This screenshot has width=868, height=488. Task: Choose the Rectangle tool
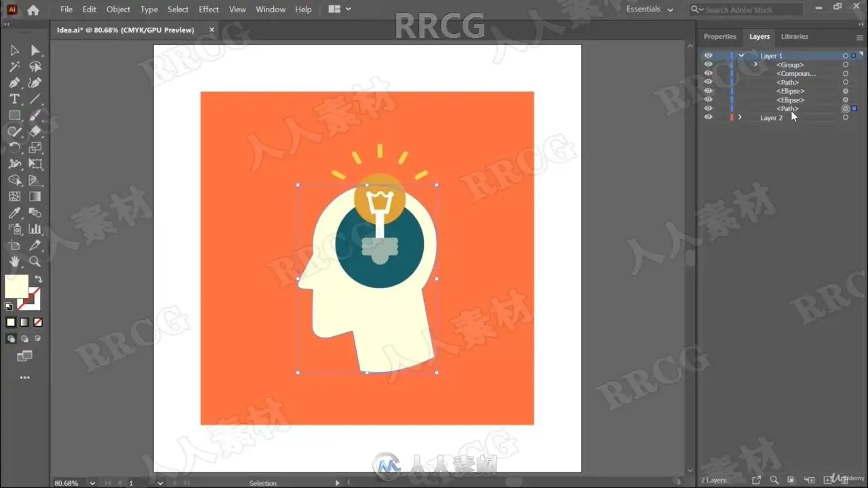(14, 115)
